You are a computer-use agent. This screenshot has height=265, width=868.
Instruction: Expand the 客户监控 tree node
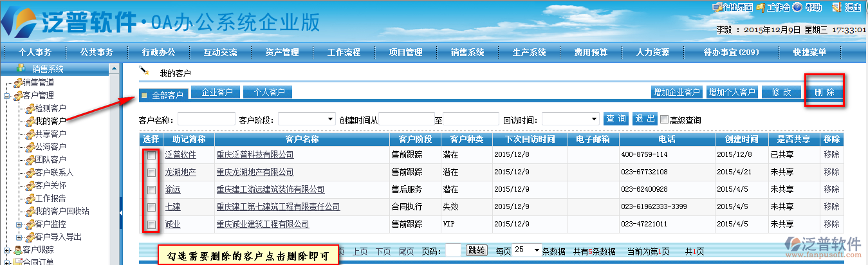(19, 224)
